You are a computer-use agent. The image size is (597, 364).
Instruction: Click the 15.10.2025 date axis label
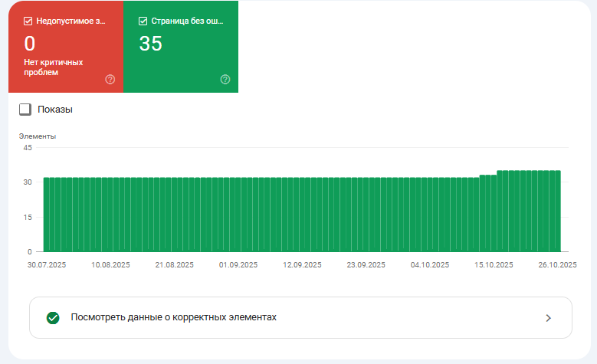[494, 264]
